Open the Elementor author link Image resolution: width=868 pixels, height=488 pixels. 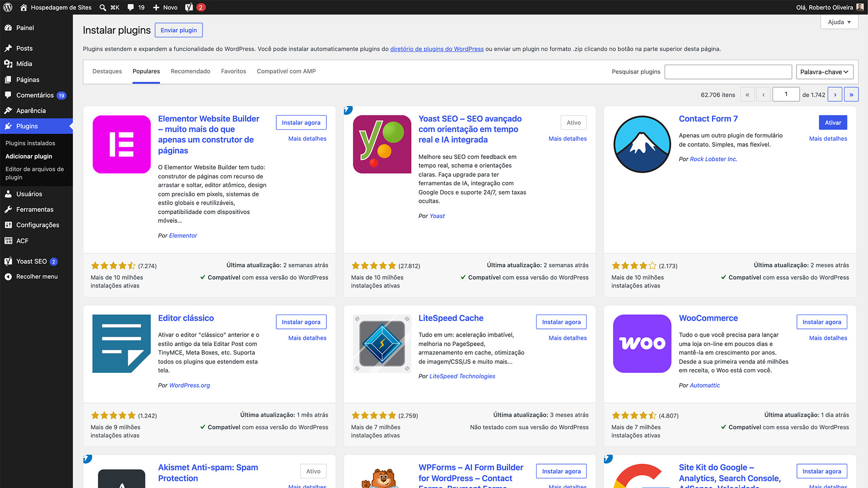click(x=183, y=235)
